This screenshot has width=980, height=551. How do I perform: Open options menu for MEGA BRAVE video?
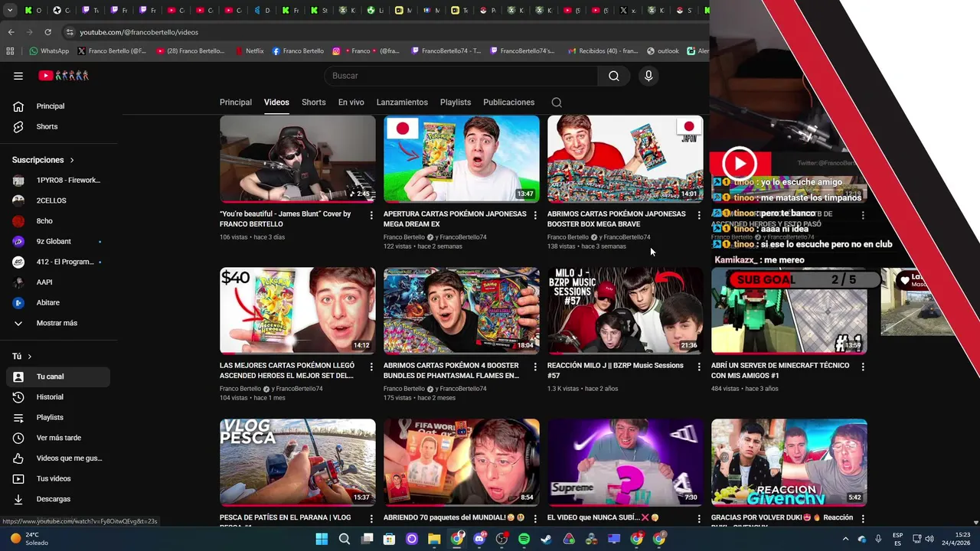[x=699, y=216]
